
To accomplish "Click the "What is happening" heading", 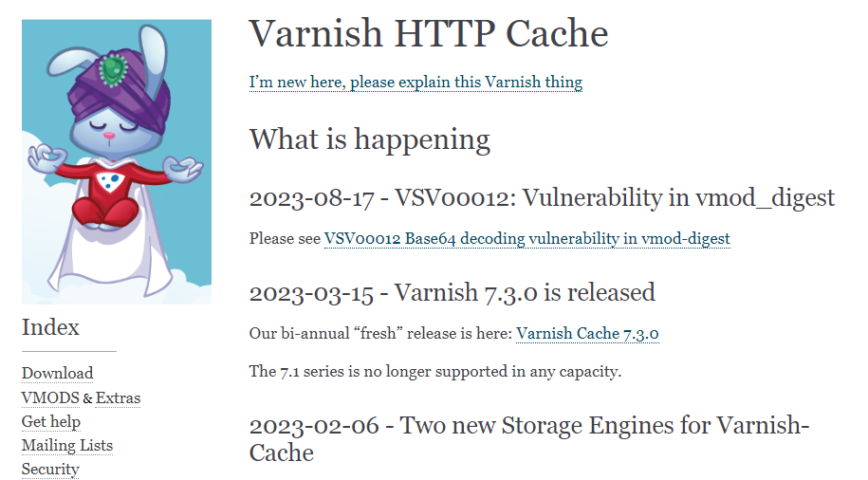I will pyautogui.click(x=369, y=139).
